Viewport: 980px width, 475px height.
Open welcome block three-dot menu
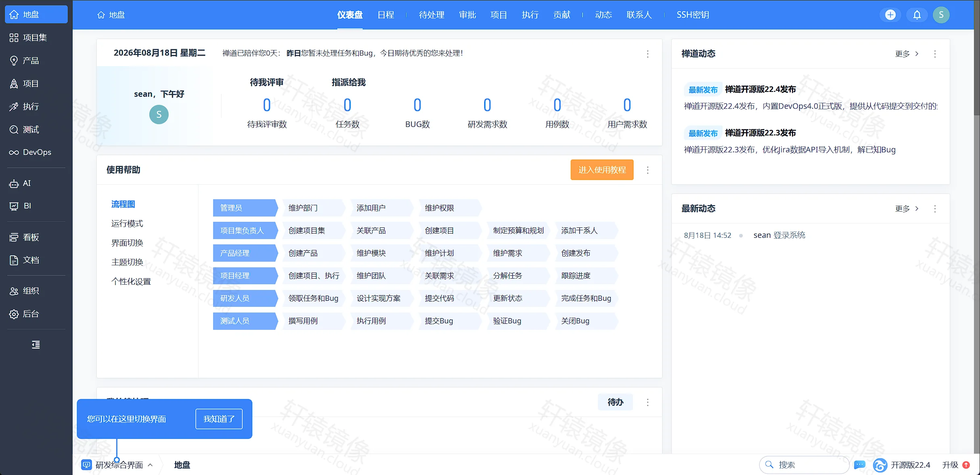pos(648,54)
